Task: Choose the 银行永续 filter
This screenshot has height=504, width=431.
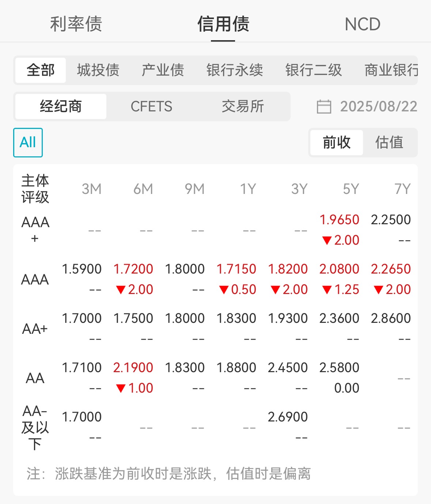Action: 235,70
